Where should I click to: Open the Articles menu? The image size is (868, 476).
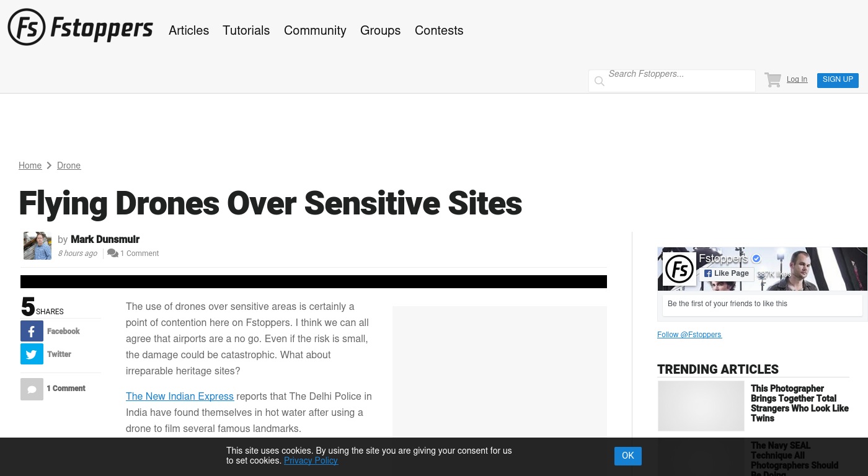[x=188, y=30]
